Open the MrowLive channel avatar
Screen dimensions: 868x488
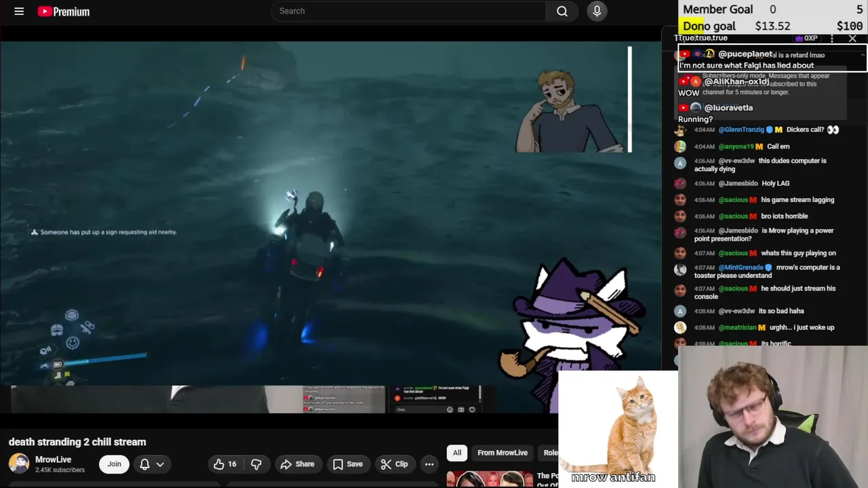pos(19,464)
